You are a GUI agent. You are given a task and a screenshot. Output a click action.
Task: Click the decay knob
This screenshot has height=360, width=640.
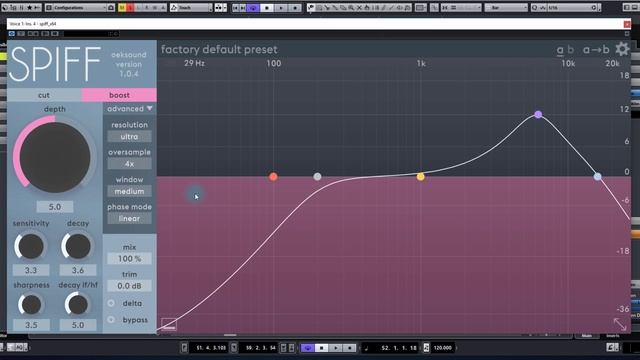point(78,247)
